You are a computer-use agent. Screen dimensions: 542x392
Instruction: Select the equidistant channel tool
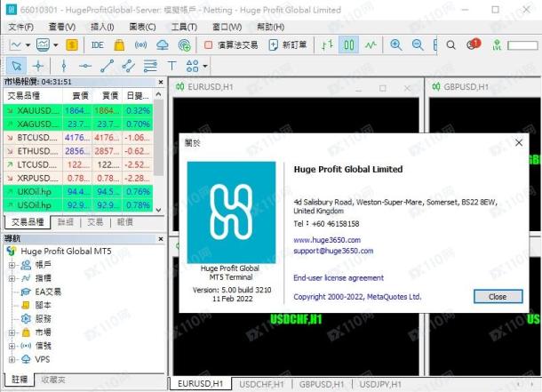(128, 66)
